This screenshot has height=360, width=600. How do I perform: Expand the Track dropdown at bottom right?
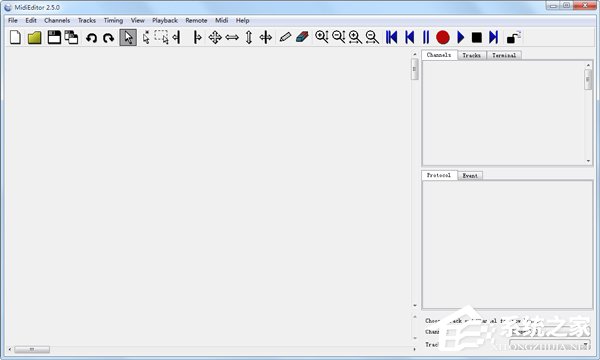coord(549,344)
